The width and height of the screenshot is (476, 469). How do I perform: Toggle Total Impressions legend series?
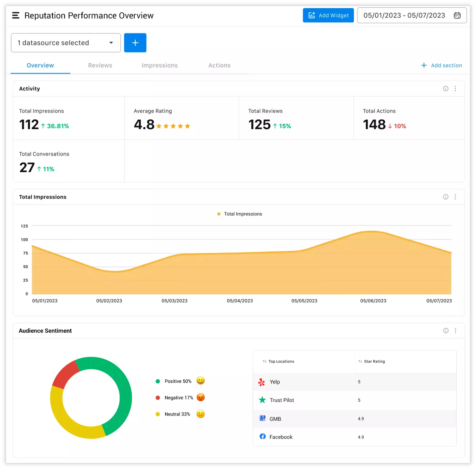coord(239,214)
